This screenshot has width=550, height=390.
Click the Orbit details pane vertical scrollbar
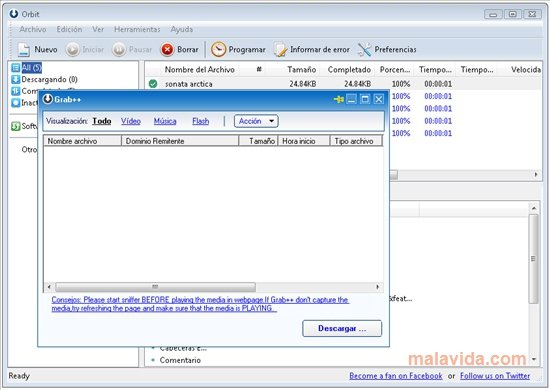(x=534, y=258)
